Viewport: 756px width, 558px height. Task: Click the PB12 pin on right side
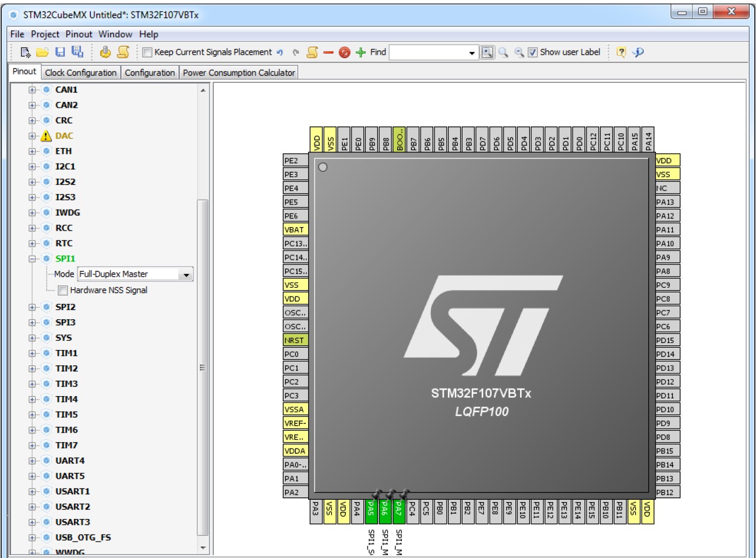[667, 492]
